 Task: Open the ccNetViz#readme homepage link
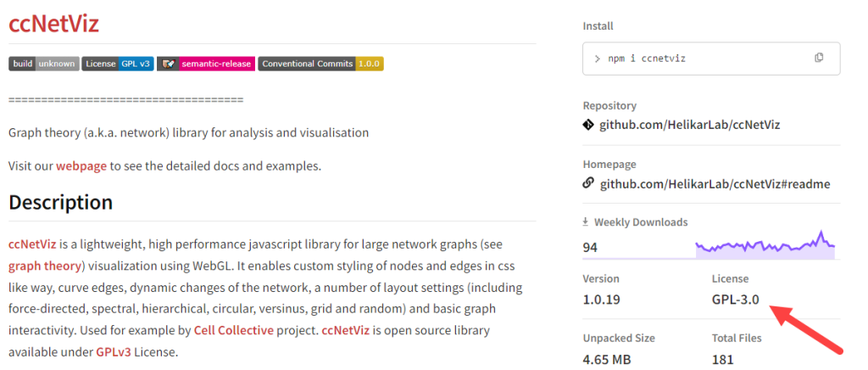pos(715,183)
